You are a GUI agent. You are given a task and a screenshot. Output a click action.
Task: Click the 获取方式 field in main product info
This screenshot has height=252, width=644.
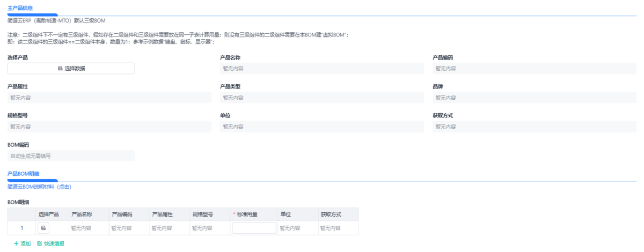(535, 127)
